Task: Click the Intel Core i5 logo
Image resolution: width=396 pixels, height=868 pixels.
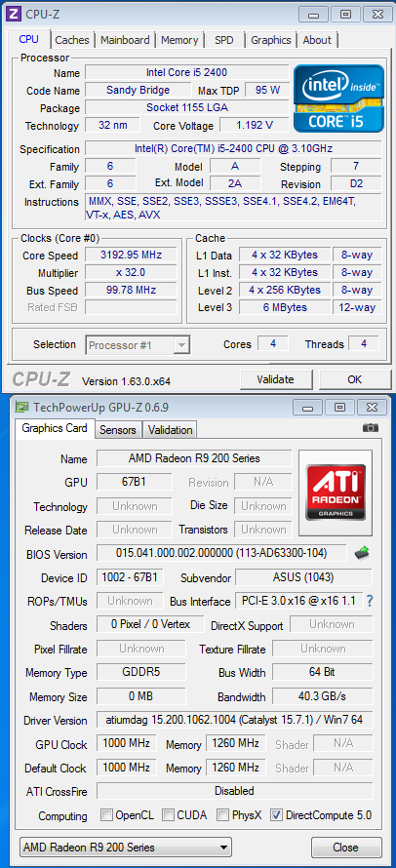Action: click(338, 98)
